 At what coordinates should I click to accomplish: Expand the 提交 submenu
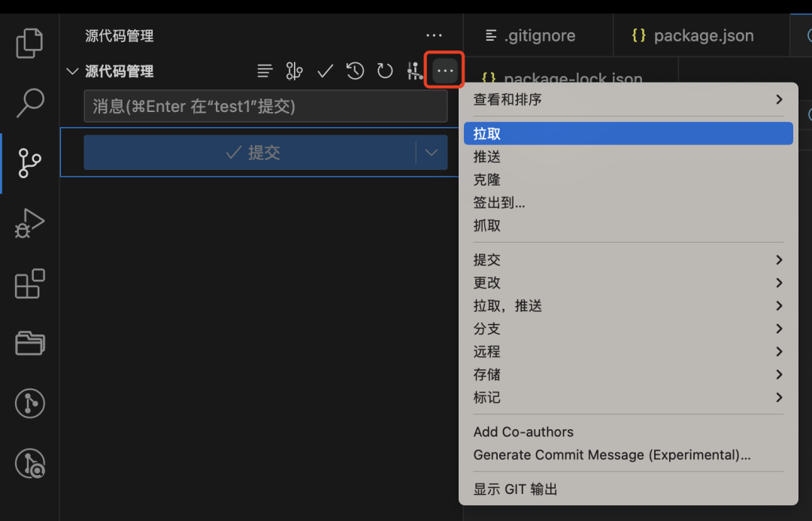point(629,259)
